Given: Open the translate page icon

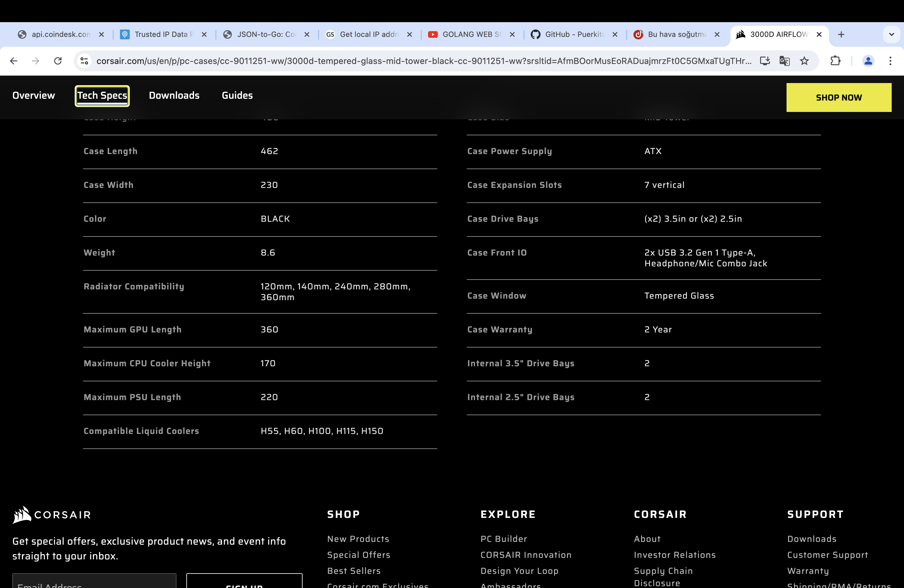Looking at the screenshot, I should [x=784, y=61].
